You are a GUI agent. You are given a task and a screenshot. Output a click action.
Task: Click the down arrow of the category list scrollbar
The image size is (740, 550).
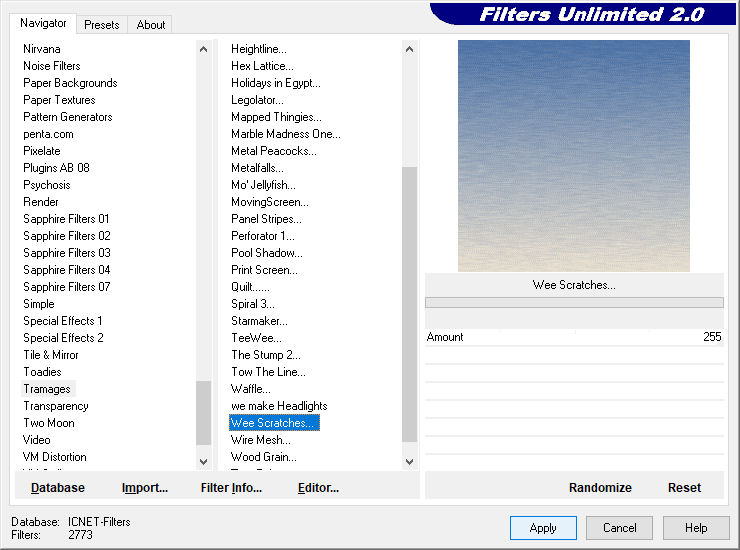[203, 461]
